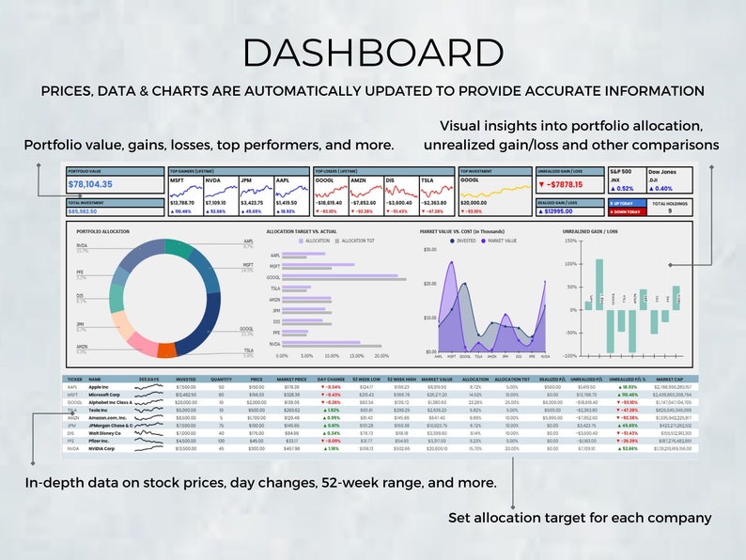Screen dimensions: 746x560
Task: Open the DIS top loser sparkline card
Action: (x=401, y=196)
